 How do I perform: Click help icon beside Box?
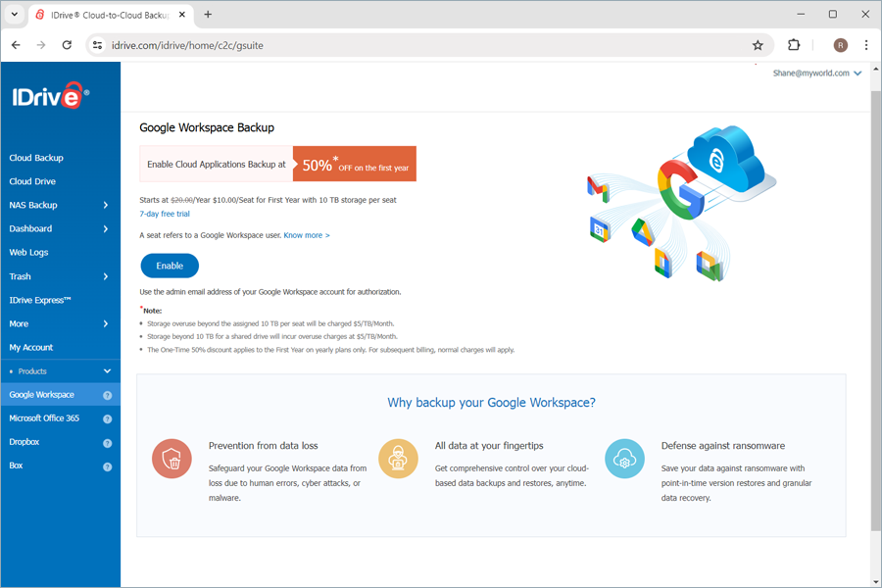point(108,467)
